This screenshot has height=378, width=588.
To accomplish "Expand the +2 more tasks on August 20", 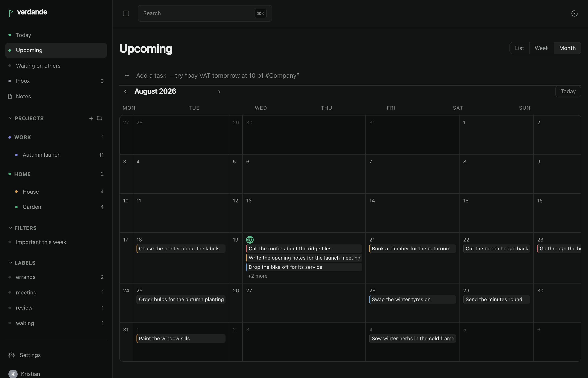I will [257, 276].
